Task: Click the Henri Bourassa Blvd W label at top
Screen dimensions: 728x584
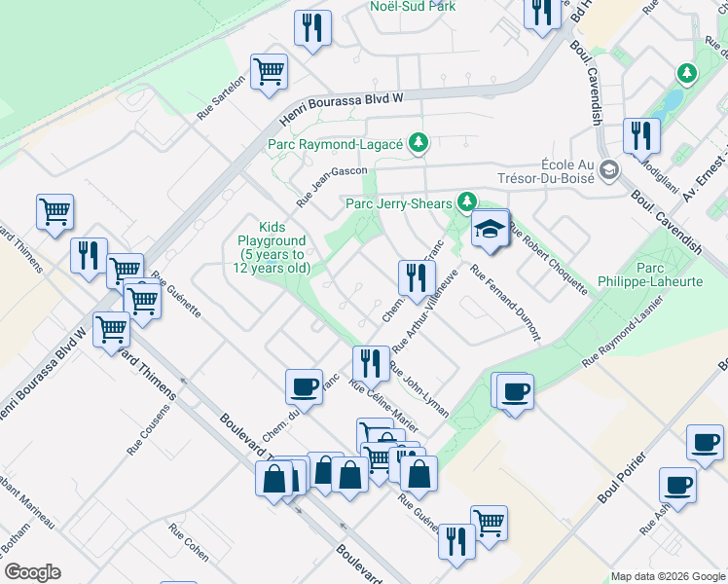Action: coord(342,109)
